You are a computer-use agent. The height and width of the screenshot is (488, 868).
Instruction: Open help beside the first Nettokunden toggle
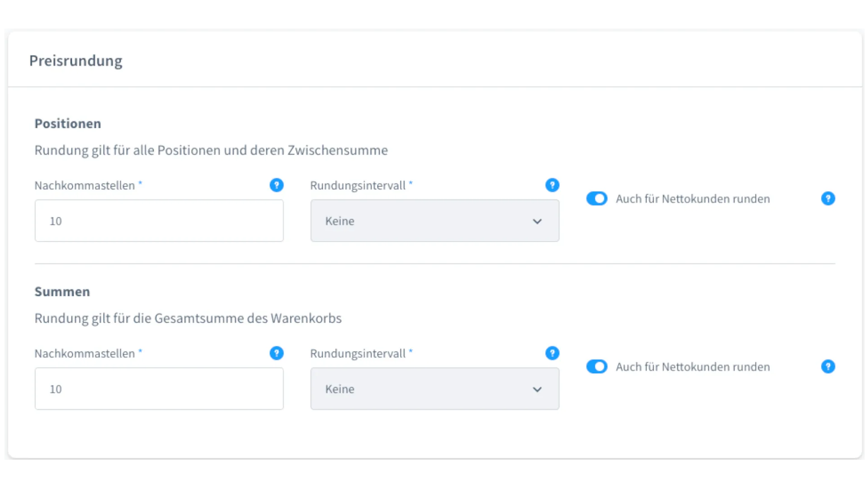tap(828, 198)
